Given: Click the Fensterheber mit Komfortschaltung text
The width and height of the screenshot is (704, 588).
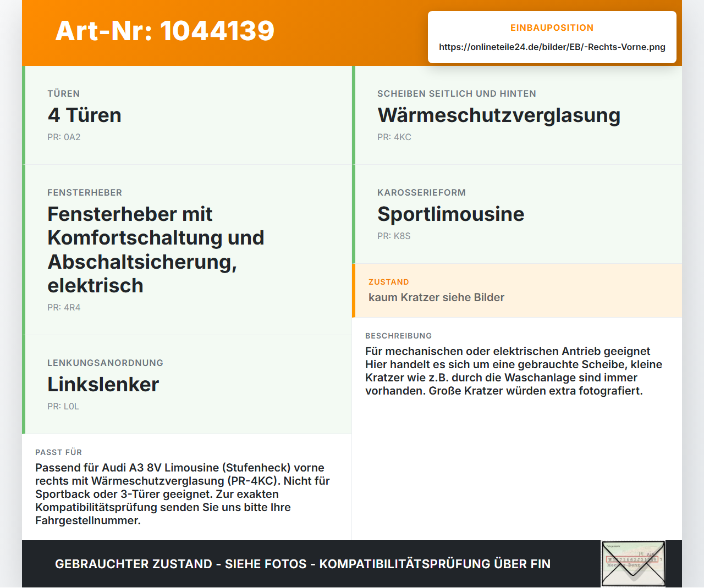Looking at the screenshot, I should coord(156,249).
